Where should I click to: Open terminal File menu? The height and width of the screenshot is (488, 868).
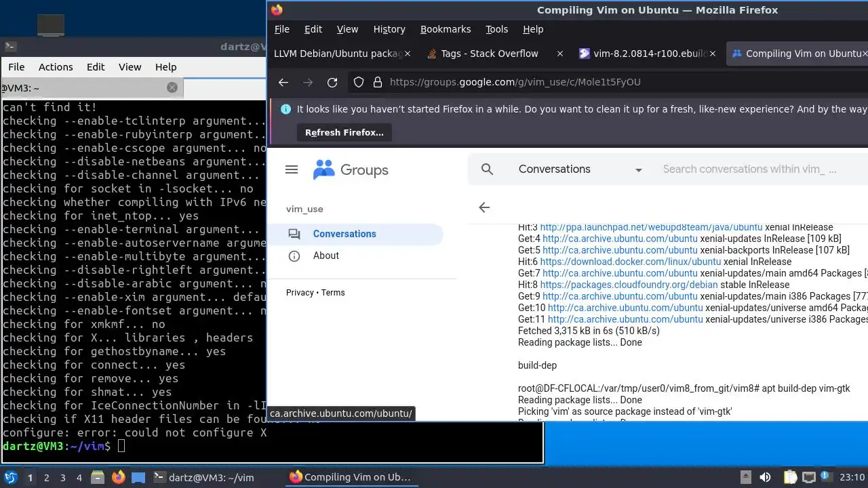pyautogui.click(x=16, y=67)
